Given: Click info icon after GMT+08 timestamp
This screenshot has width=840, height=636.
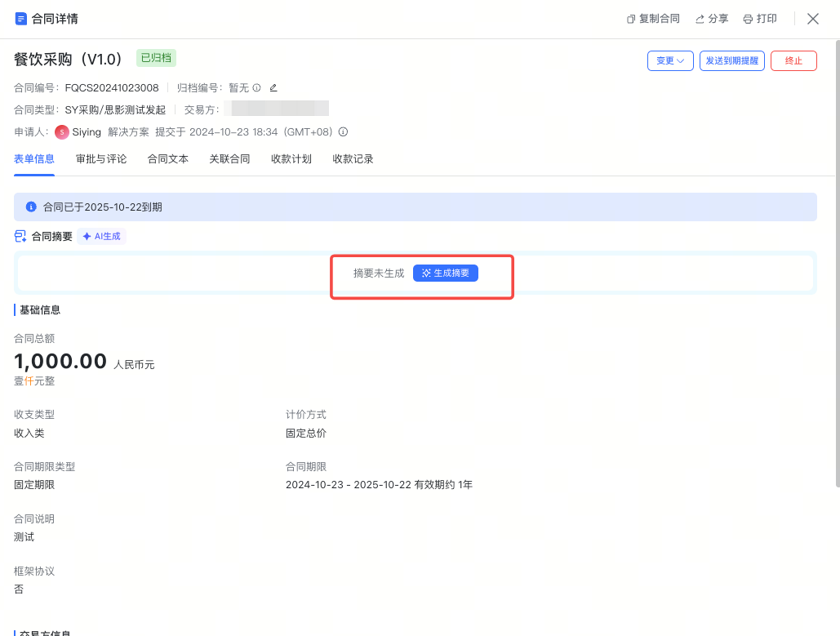Looking at the screenshot, I should click(344, 131).
